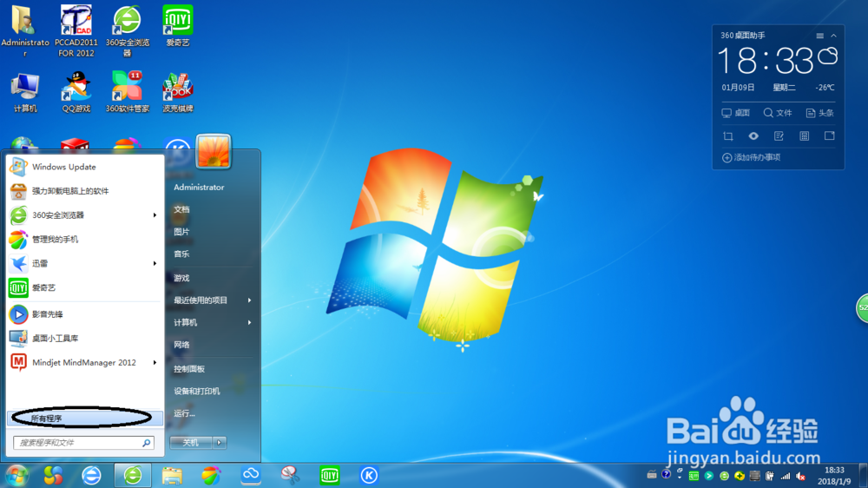Click the muted volume speaker tray icon

800,476
